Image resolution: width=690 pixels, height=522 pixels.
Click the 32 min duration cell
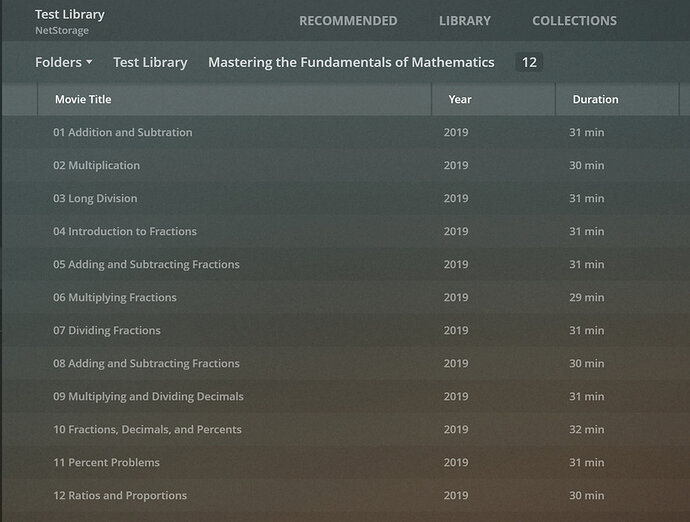587,430
